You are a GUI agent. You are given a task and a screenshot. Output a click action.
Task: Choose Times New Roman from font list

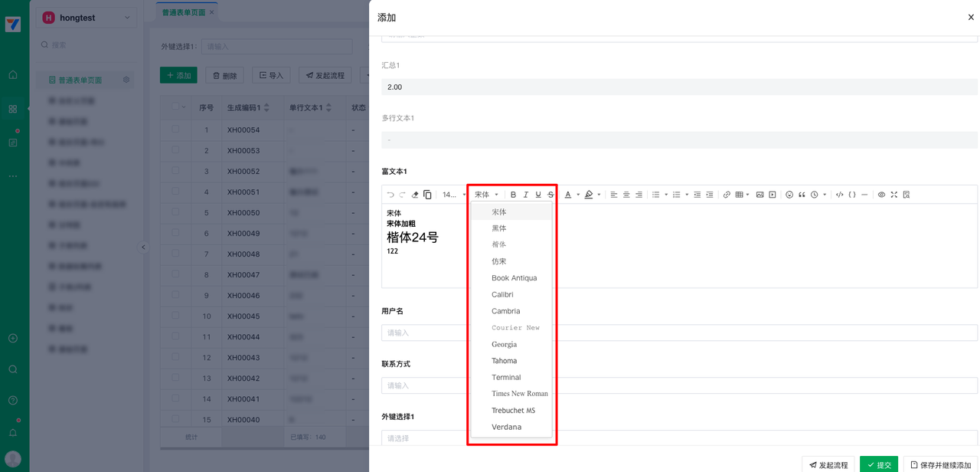tap(519, 394)
